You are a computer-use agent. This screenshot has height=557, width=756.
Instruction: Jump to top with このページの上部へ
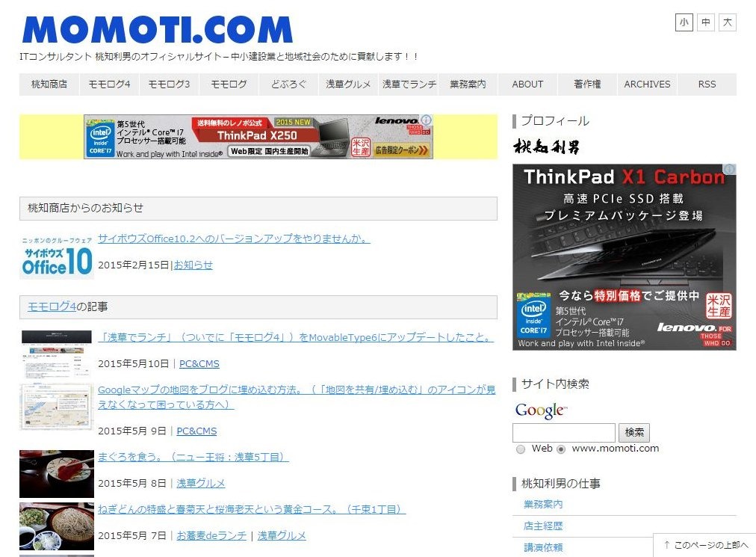coord(706,545)
